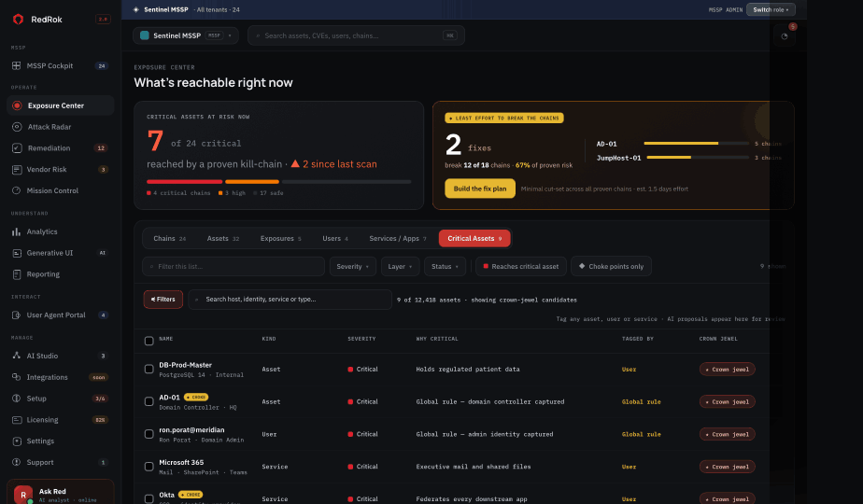The width and height of the screenshot is (863, 504).
Task: Open Support icon in sidebar
Action: tap(17, 462)
